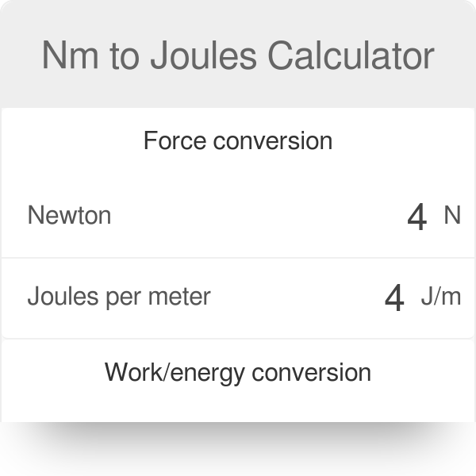The image size is (476, 476).
Task: Click the black bar at the bottom
Action: [238, 449]
